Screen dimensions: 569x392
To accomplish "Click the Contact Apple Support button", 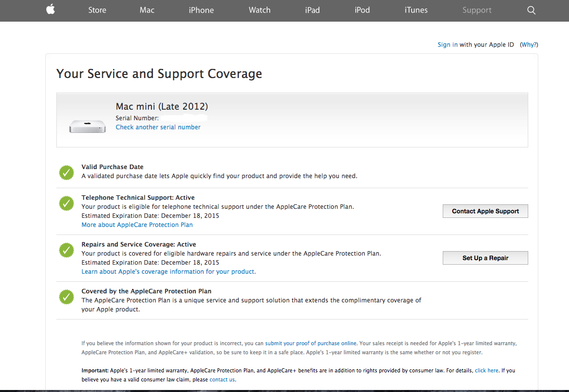I will (485, 211).
